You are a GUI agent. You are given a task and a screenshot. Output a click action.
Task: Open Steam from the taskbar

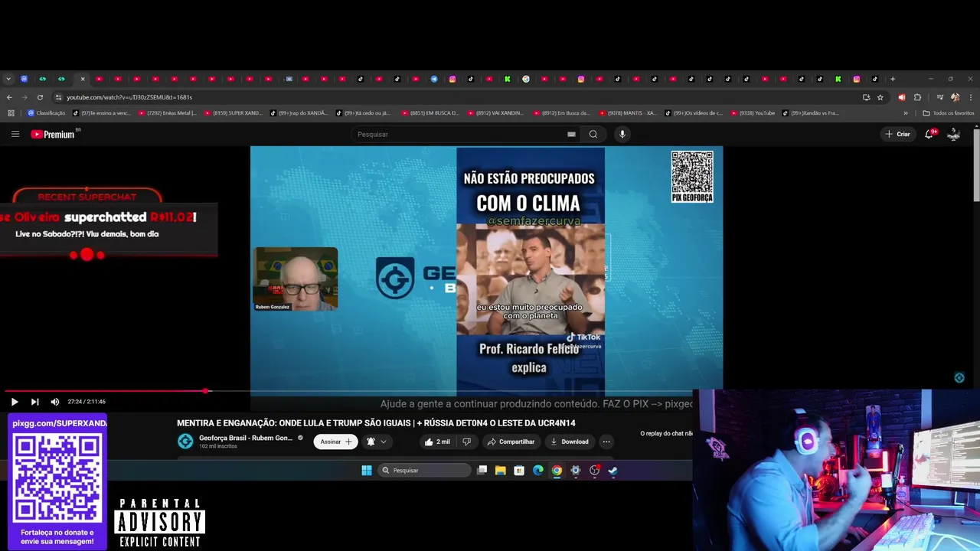tap(612, 471)
